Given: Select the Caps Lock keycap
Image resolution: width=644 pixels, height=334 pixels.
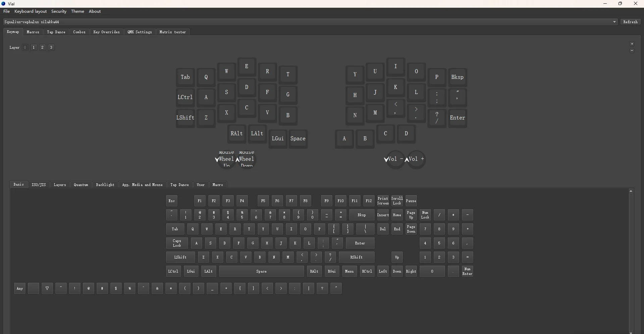Looking at the screenshot, I should click(x=177, y=243).
